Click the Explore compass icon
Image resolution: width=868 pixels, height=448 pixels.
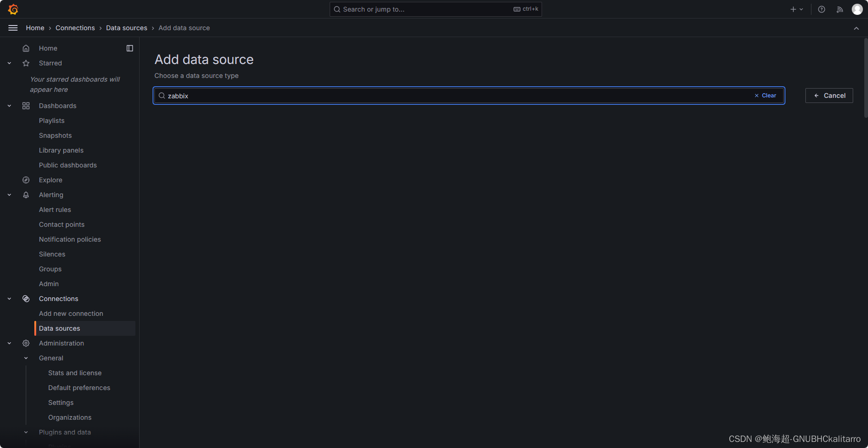tap(26, 180)
